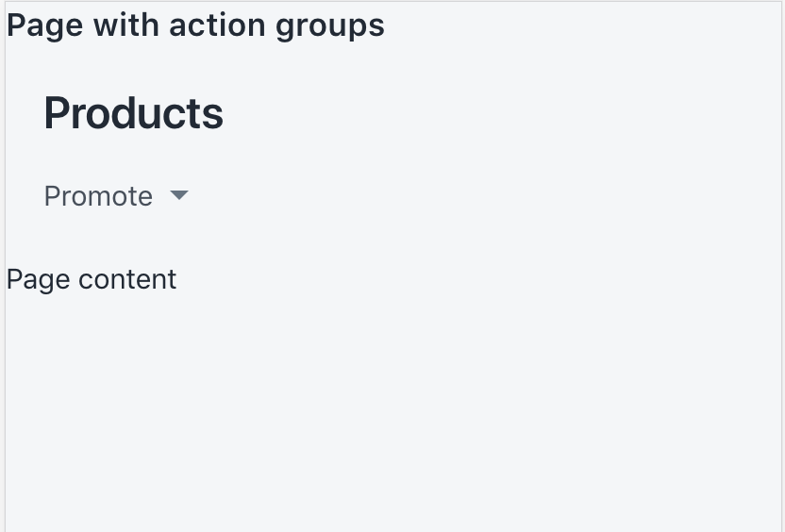
Task: Expand the Promote actions menu
Action: (116, 196)
